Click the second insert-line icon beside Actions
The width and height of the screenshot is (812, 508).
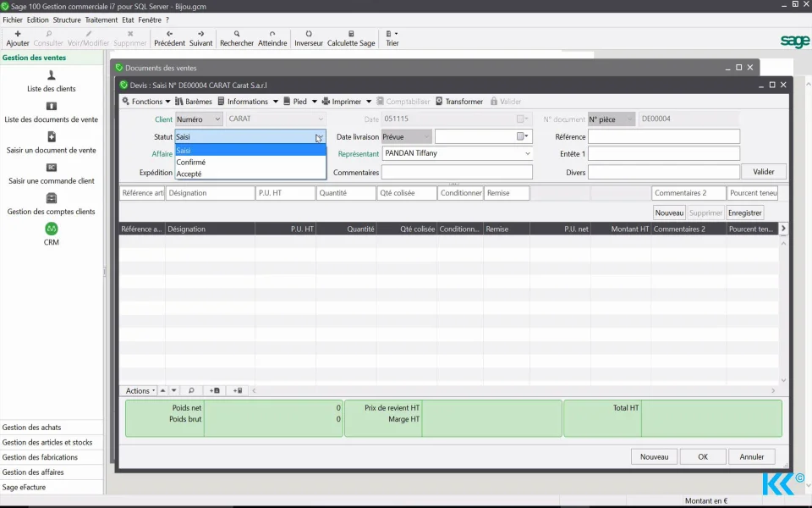[238, 390]
